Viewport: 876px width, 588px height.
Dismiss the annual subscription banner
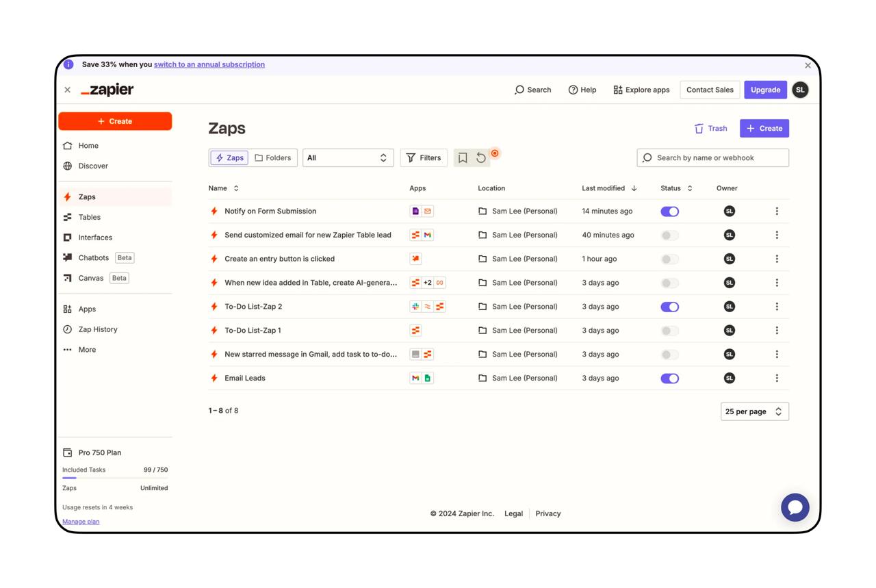pyautogui.click(x=808, y=66)
